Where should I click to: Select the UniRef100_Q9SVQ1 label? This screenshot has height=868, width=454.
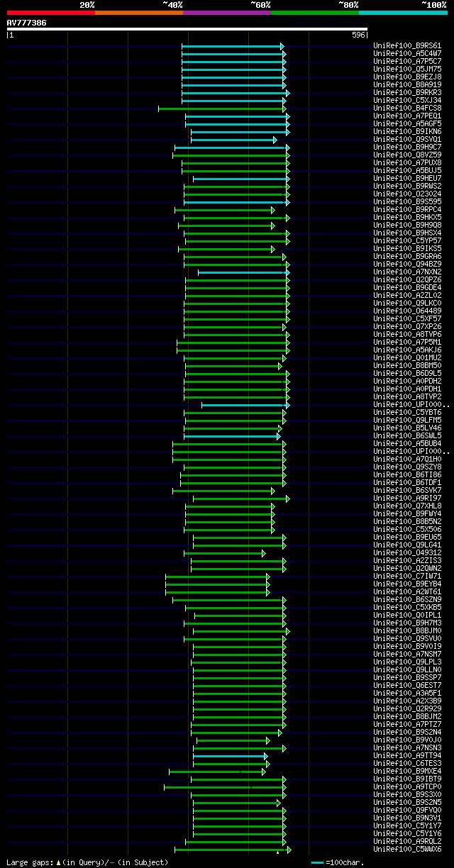(407, 139)
